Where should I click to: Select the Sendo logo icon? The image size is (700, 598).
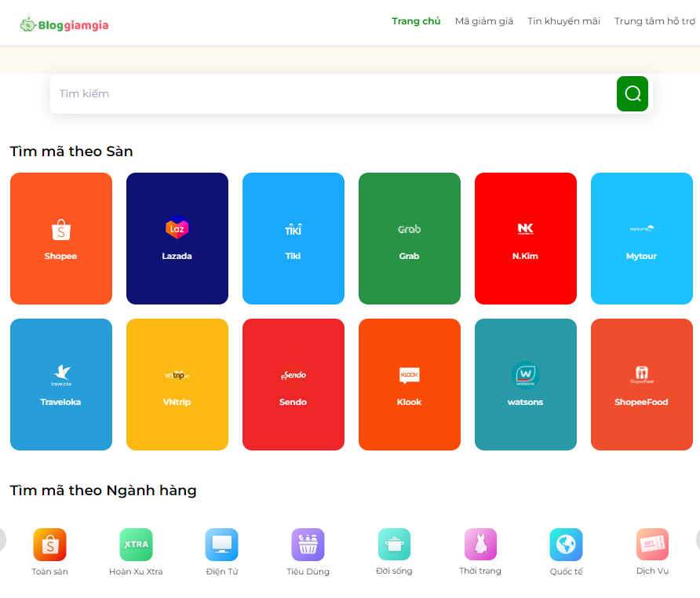293,375
